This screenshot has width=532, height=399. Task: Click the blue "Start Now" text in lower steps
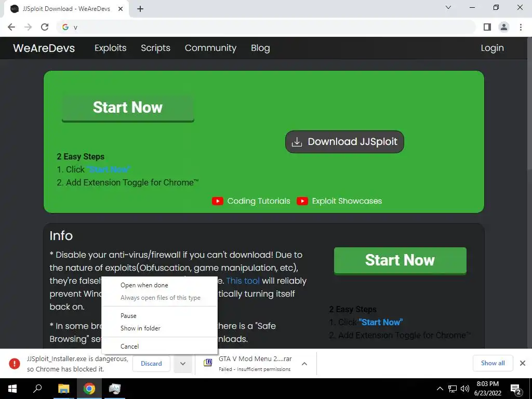coord(380,322)
